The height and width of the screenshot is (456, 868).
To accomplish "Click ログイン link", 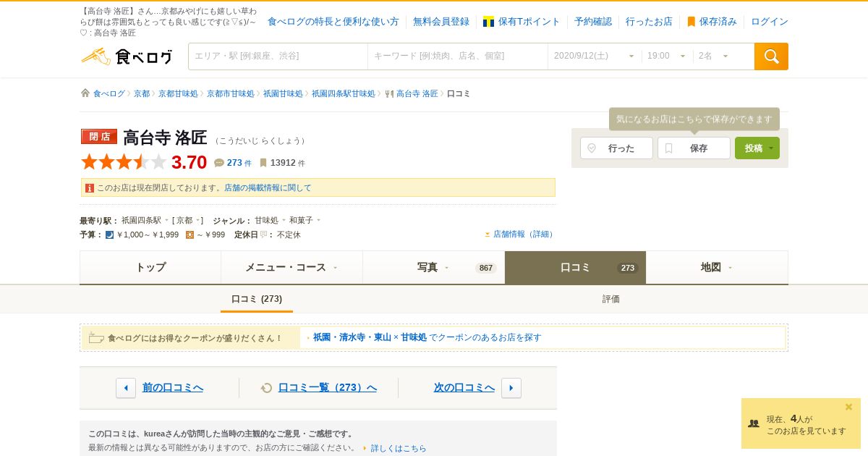I will [x=770, y=22].
